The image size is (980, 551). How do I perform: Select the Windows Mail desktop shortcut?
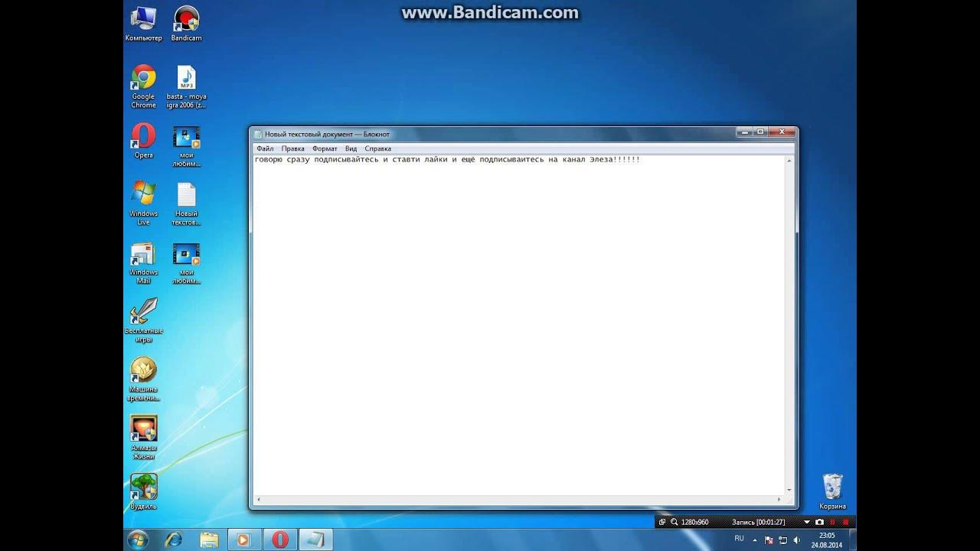pyautogui.click(x=143, y=262)
